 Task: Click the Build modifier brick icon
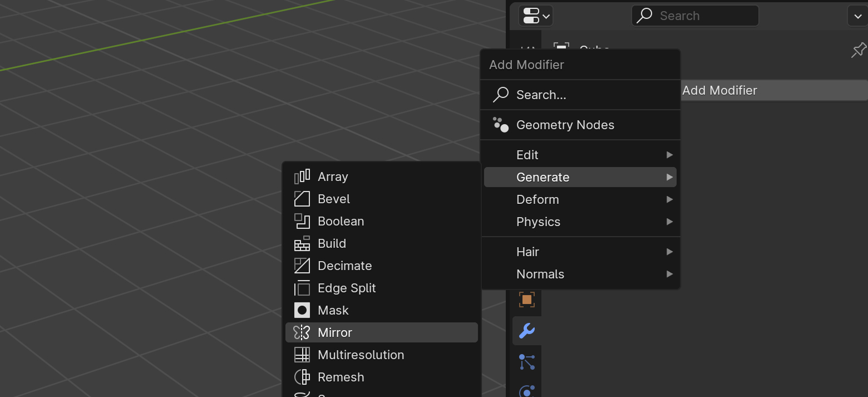click(302, 243)
